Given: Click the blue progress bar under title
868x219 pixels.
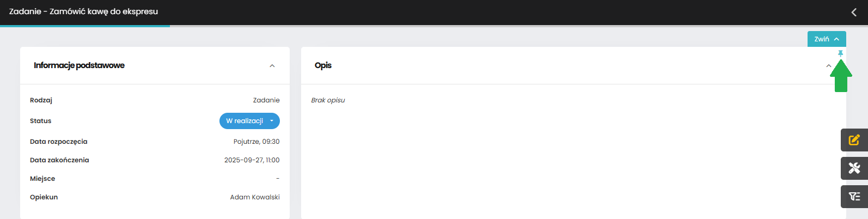Looking at the screenshot, I should coord(85,26).
